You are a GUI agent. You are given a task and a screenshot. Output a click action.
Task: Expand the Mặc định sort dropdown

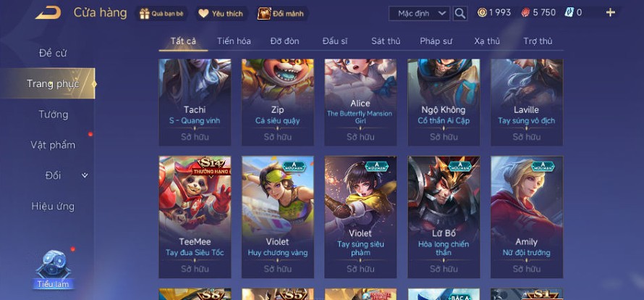tap(420, 13)
